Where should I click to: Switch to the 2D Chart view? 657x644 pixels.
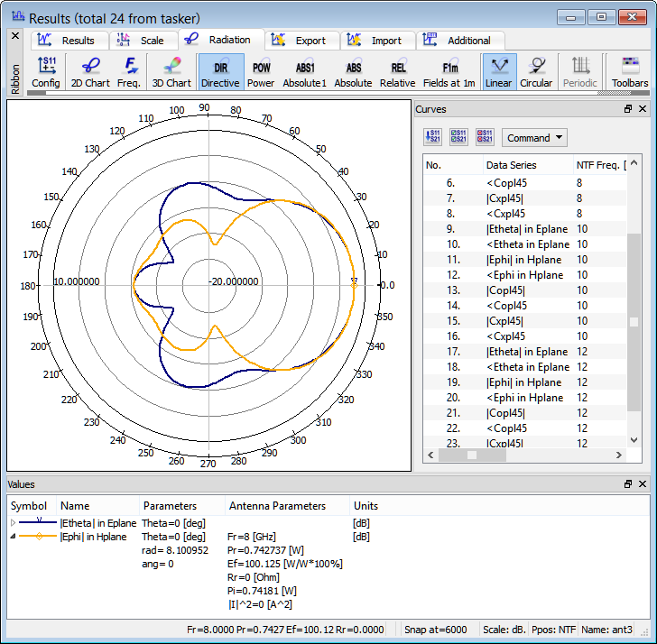[90, 72]
